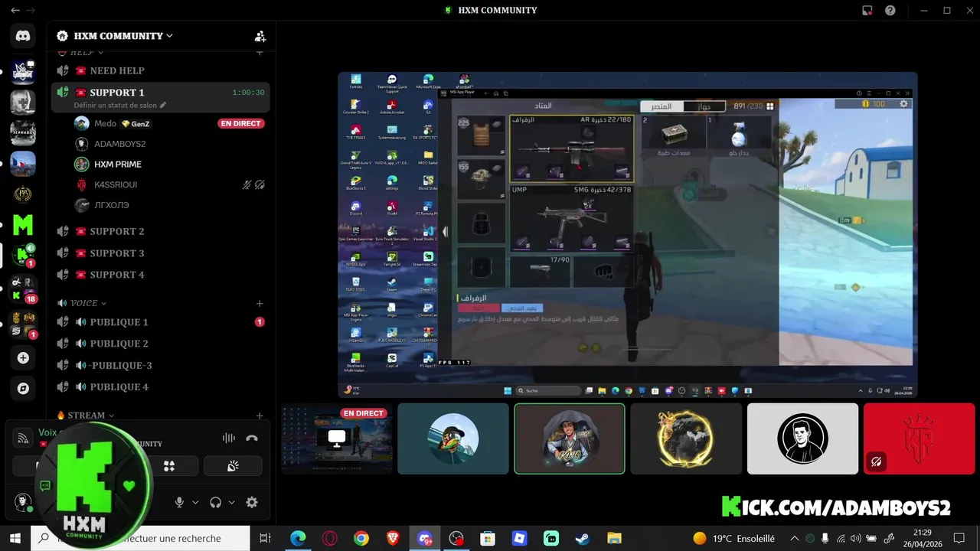Image resolution: width=980 pixels, height=551 pixels.
Task: Open Windows notification center icon
Action: click(959, 539)
